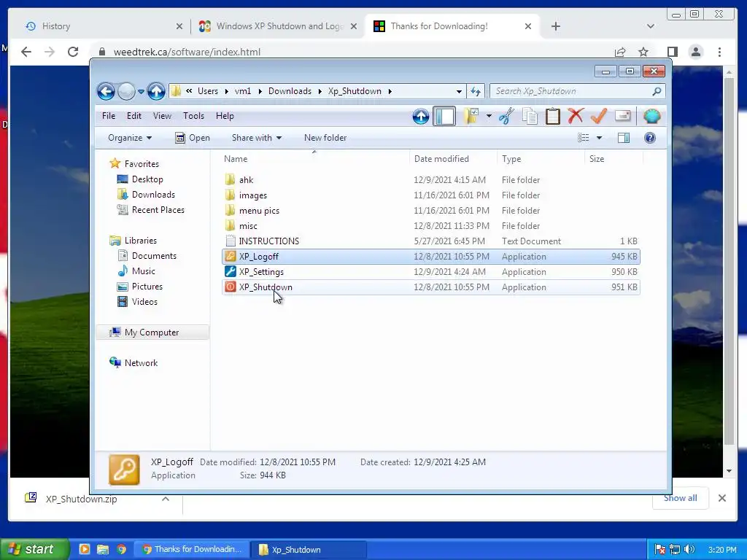Open Downloads in Favorites
Image resolution: width=747 pixels, height=560 pixels.
click(x=153, y=194)
